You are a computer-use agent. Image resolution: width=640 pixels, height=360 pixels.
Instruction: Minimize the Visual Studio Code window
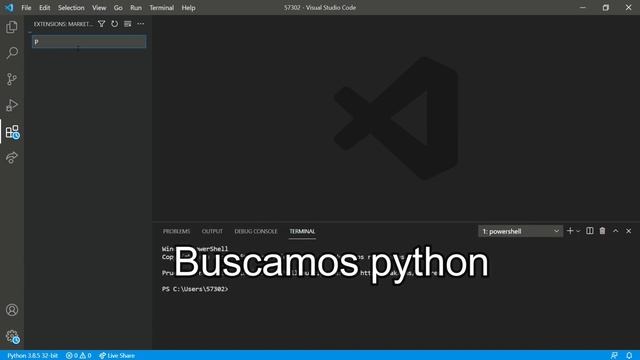coord(583,7)
